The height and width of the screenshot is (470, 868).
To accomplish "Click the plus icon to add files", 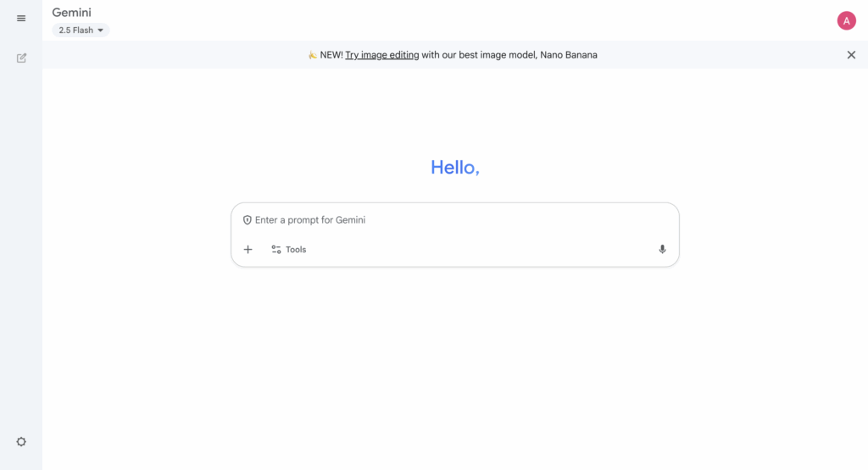I will click(x=248, y=250).
